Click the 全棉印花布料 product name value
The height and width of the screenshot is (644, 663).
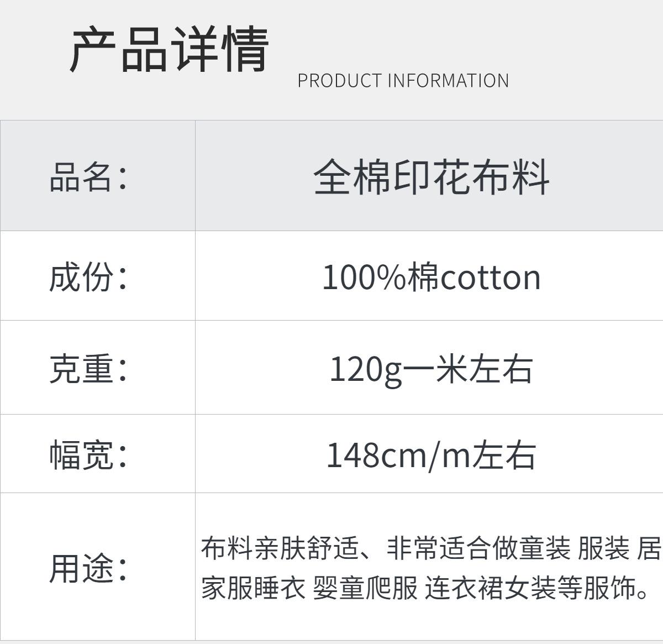click(431, 177)
